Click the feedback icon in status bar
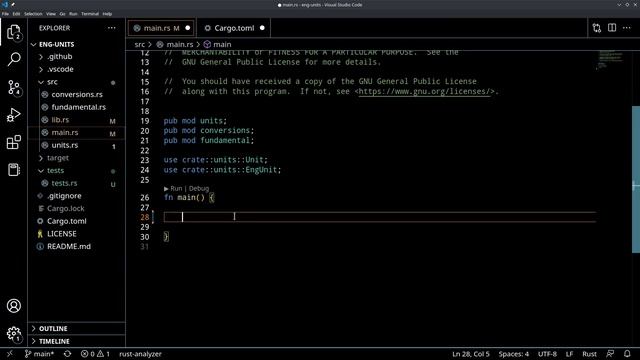 [x=611, y=354]
